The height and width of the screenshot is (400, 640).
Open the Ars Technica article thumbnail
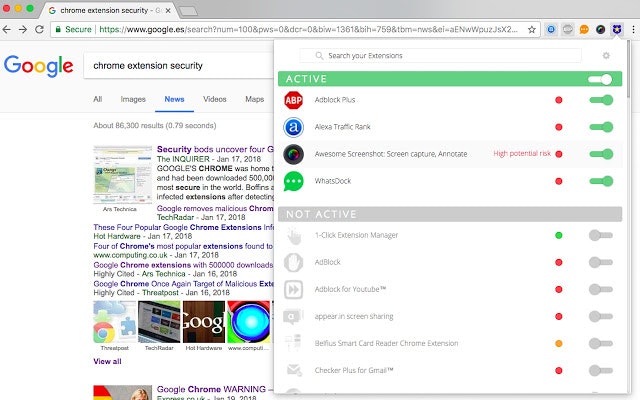(122, 175)
